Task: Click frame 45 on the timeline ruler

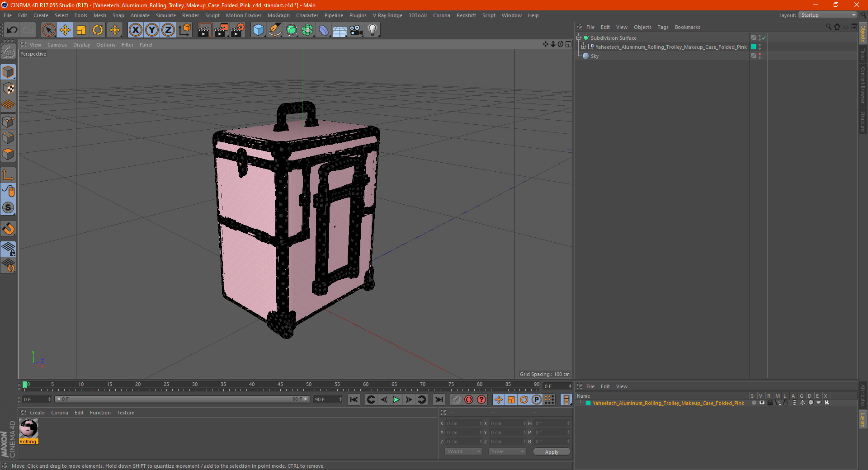Action: point(280,385)
